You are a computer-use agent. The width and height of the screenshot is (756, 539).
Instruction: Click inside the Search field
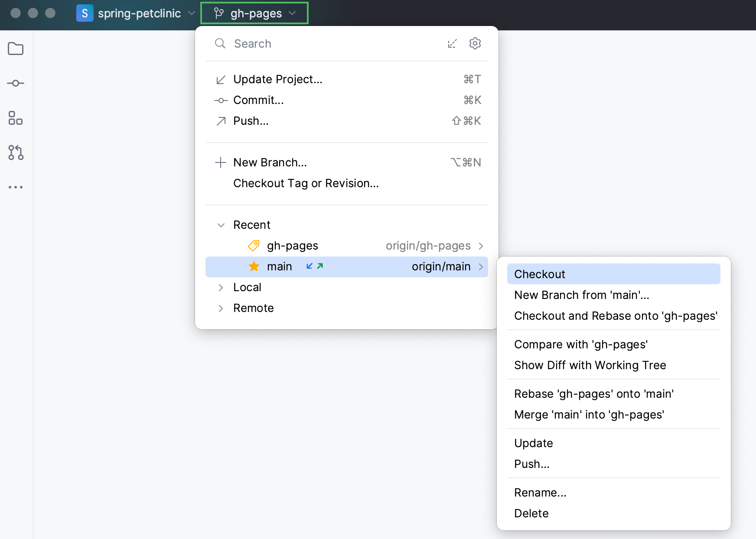[x=303, y=43]
